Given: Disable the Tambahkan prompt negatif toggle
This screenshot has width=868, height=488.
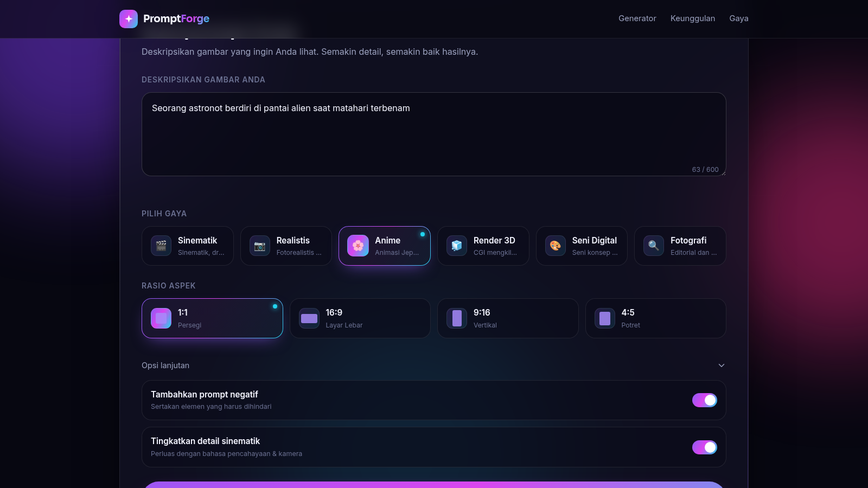Looking at the screenshot, I should 705,400.
